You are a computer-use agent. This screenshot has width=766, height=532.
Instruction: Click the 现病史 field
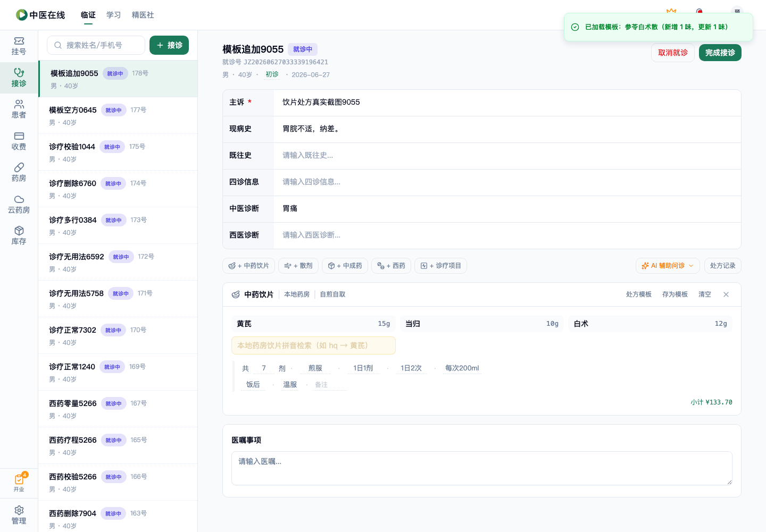coord(507,129)
